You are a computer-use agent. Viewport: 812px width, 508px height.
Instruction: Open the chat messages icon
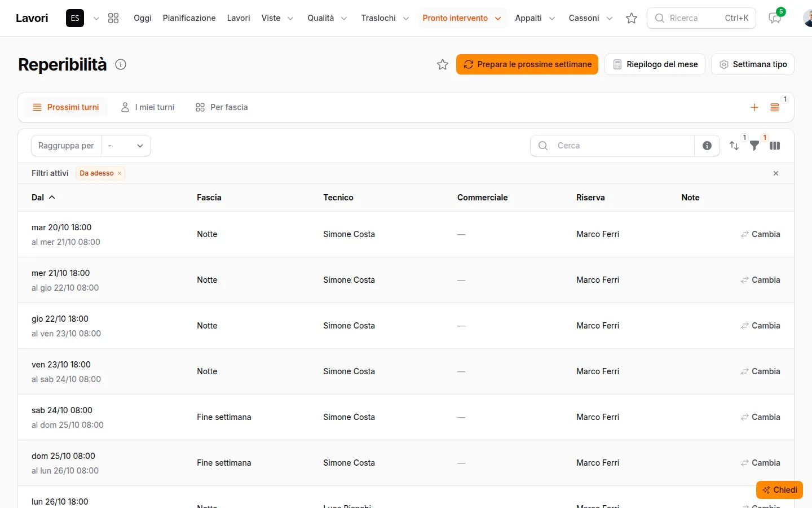pos(775,18)
